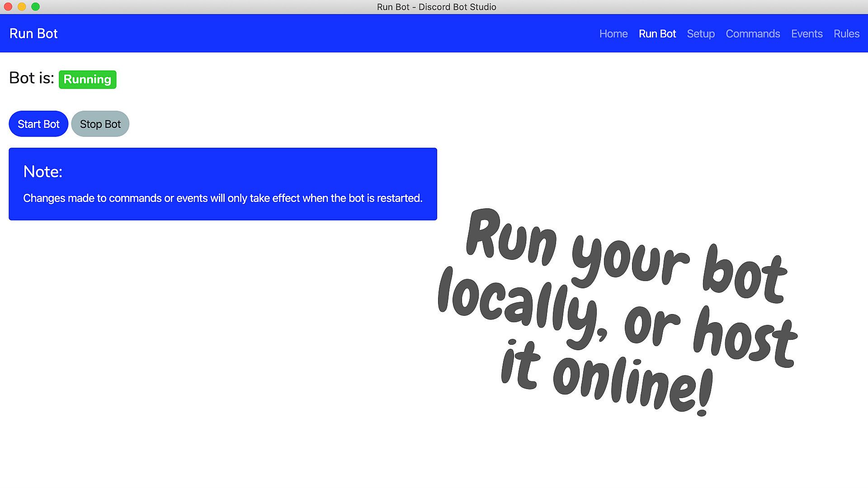Click the Note: heading in blue box

pos(42,172)
